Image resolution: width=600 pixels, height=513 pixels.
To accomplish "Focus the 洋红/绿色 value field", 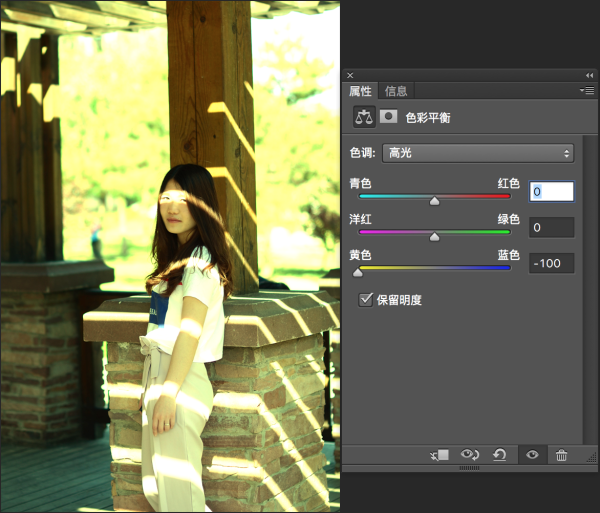I will click(551, 228).
